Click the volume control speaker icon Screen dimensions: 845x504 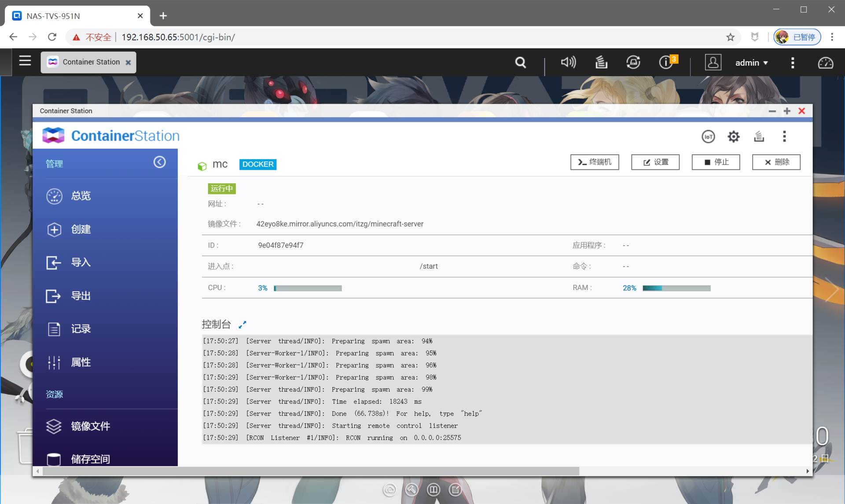tap(568, 62)
